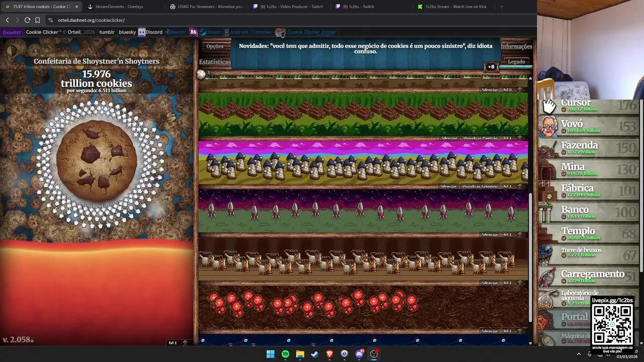This screenshot has width=644, height=362.
Task: Buy a Laboratório de alquimia building
Action: click(565, 298)
